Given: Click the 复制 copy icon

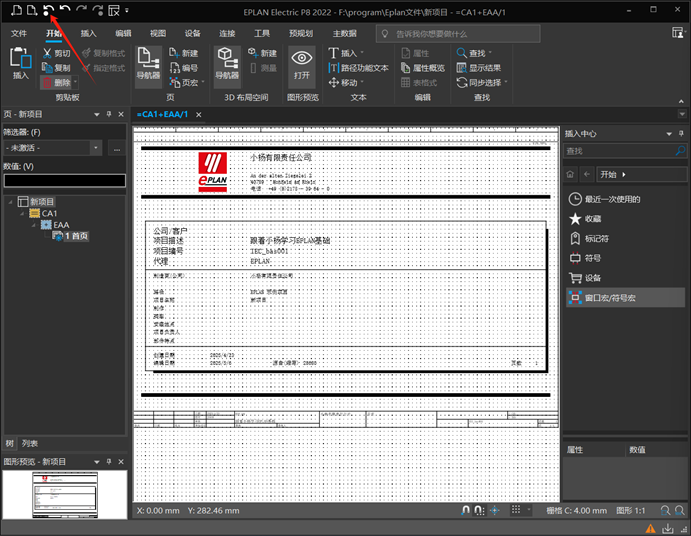Looking at the screenshot, I should tap(47, 68).
